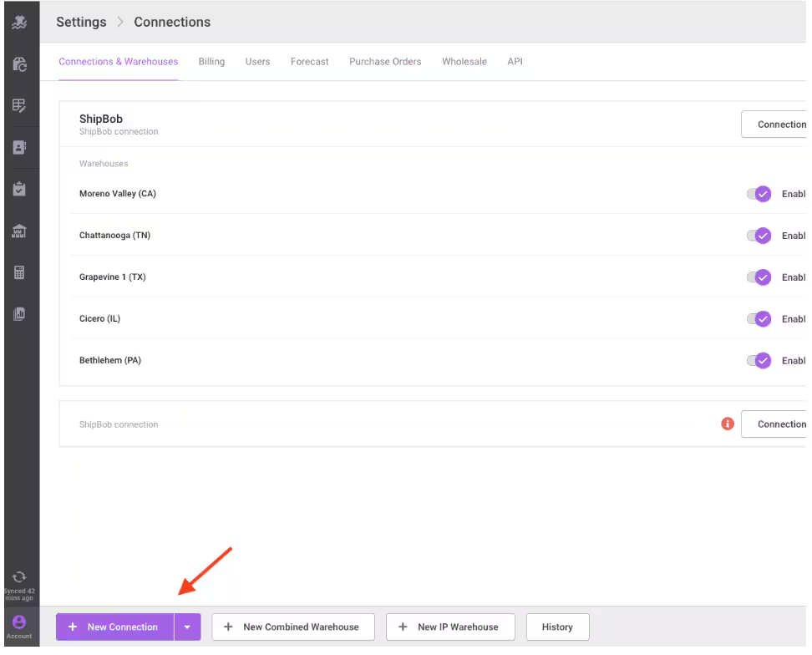
Task: Click the clipboard checklist icon in sidebar
Action: point(20,189)
